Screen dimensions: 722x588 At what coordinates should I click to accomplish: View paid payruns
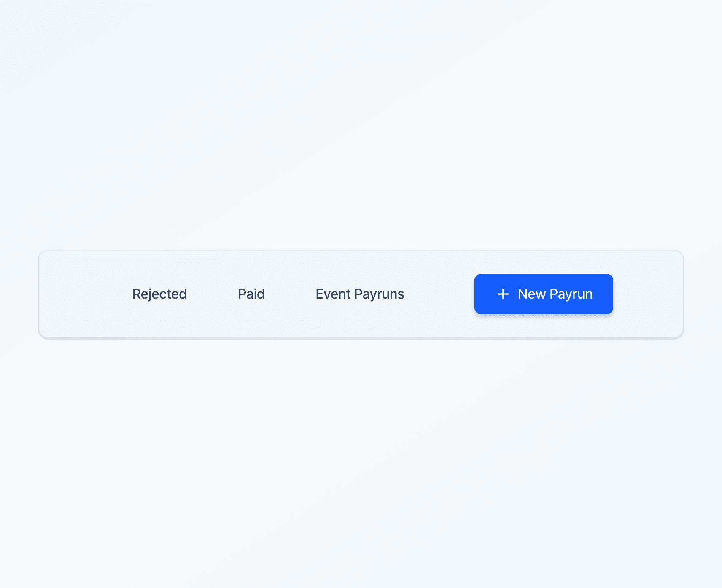pos(251,294)
